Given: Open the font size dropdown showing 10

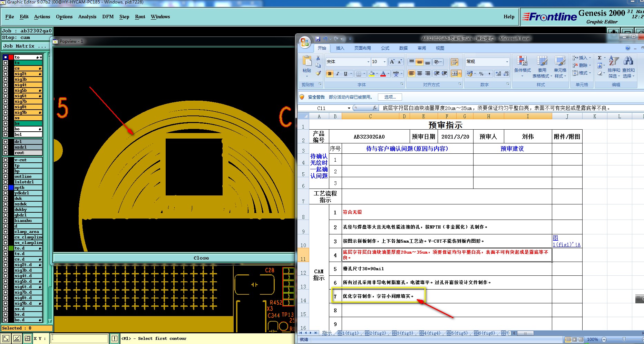Looking at the screenshot, I should (384, 62).
